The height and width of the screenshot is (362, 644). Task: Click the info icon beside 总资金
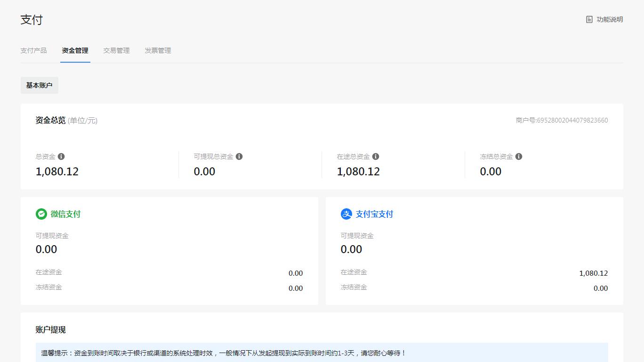point(61,156)
